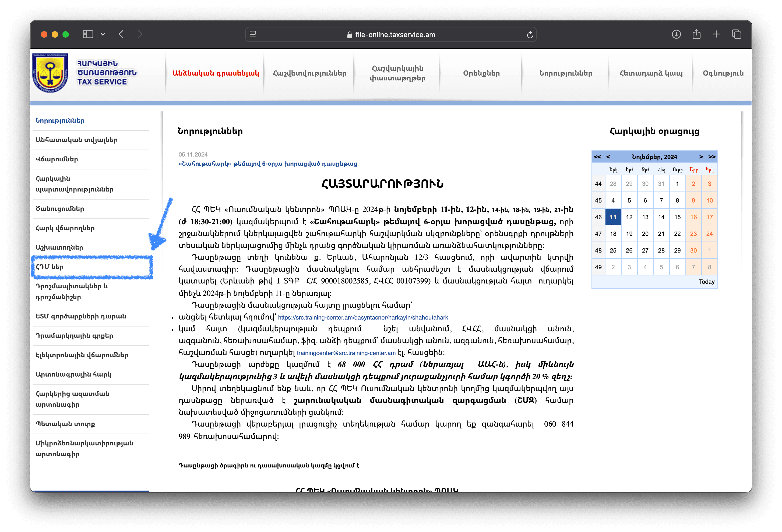Open the «Շահութահարկ» 6-օրյա դասընթաց news headline link
This screenshot has width=782, height=532.
pyautogui.click(x=268, y=164)
